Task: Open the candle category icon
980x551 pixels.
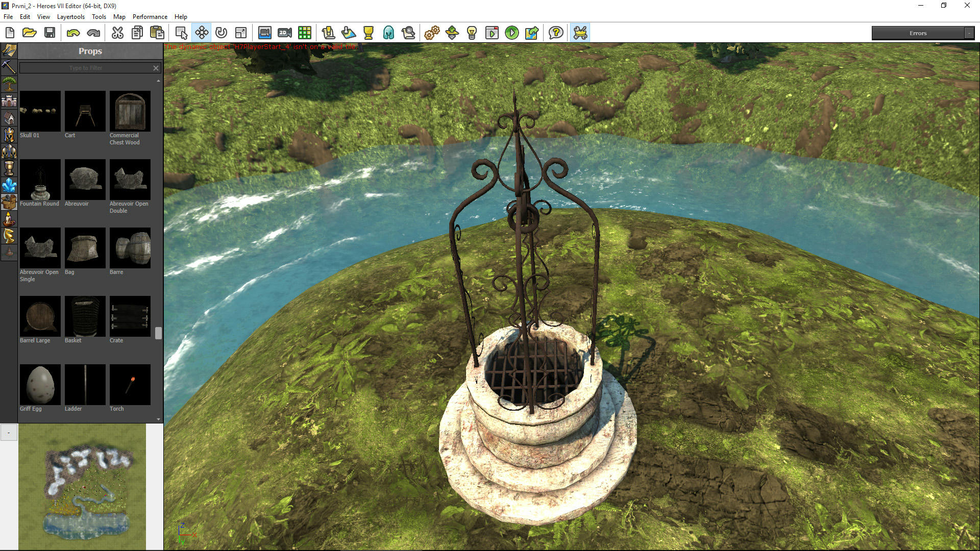Action: (9, 219)
